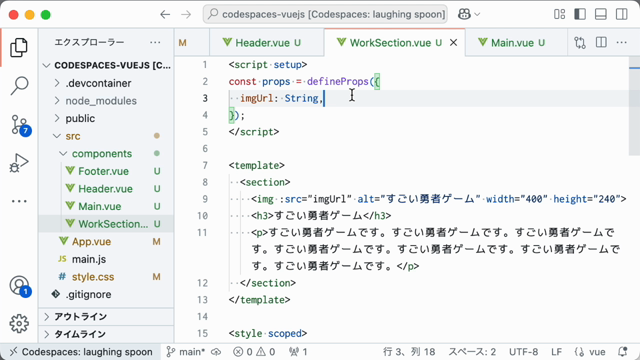Expand the アウトライン section
Screen dimensions: 640x360
106,316
